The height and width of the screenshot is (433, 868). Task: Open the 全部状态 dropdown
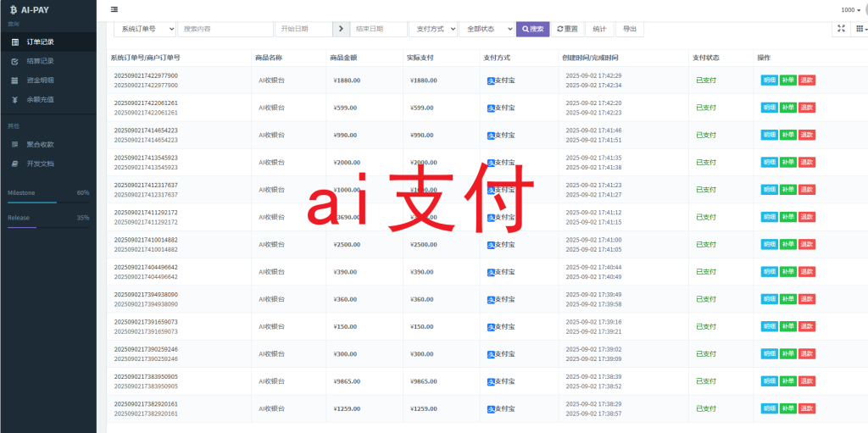pyautogui.click(x=487, y=29)
